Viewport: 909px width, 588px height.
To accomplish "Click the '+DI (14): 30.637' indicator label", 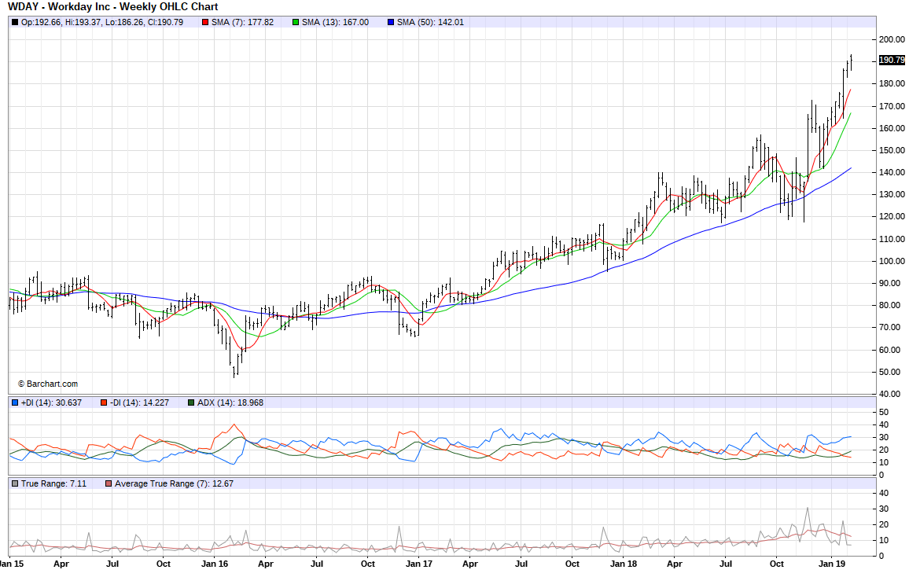I will click(52, 402).
